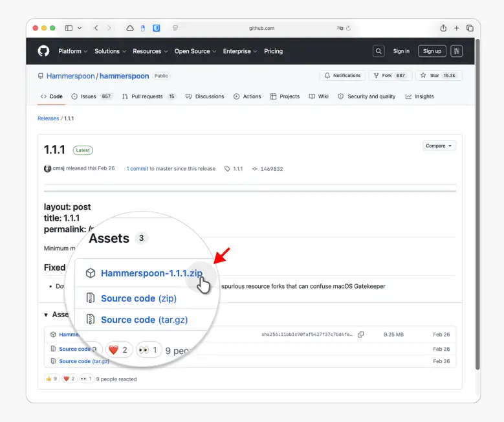The height and width of the screenshot is (422, 504).
Task: Open the iCloud extension icon in toolbar
Action: click(130, 28)
